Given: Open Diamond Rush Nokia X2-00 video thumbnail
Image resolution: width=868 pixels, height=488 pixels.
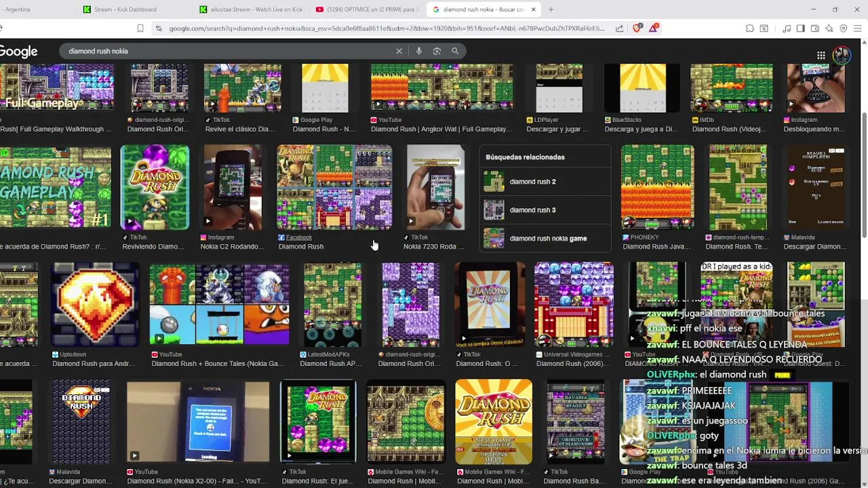Looking at the screenshot, I should [197, 422].
